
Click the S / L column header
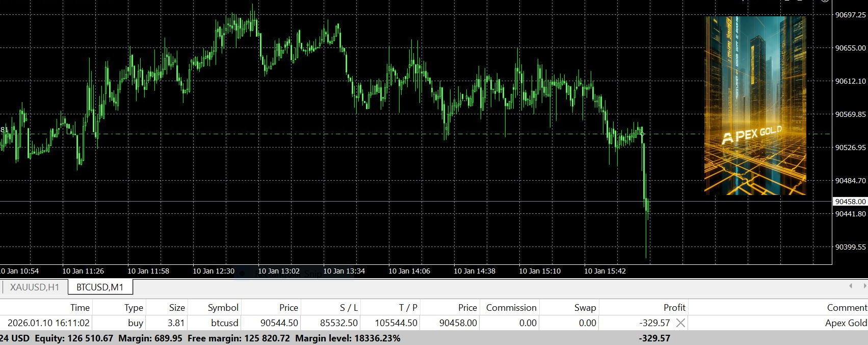(349, 307)
